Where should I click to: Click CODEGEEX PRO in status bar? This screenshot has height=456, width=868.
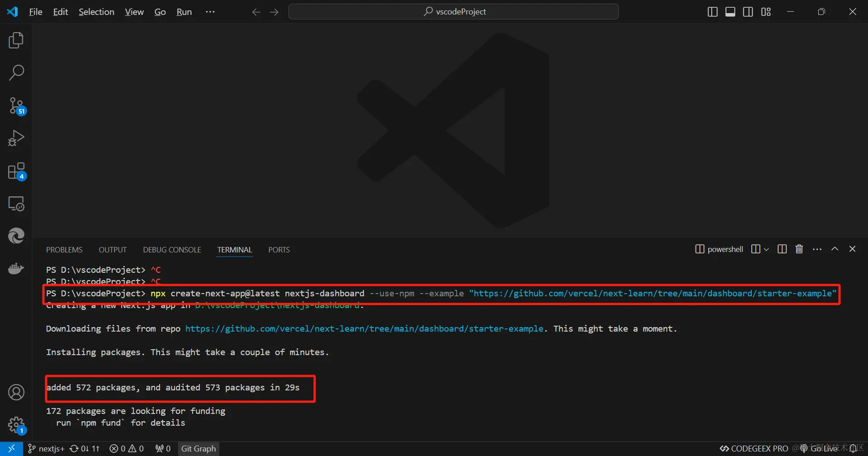tap(754, 449)
